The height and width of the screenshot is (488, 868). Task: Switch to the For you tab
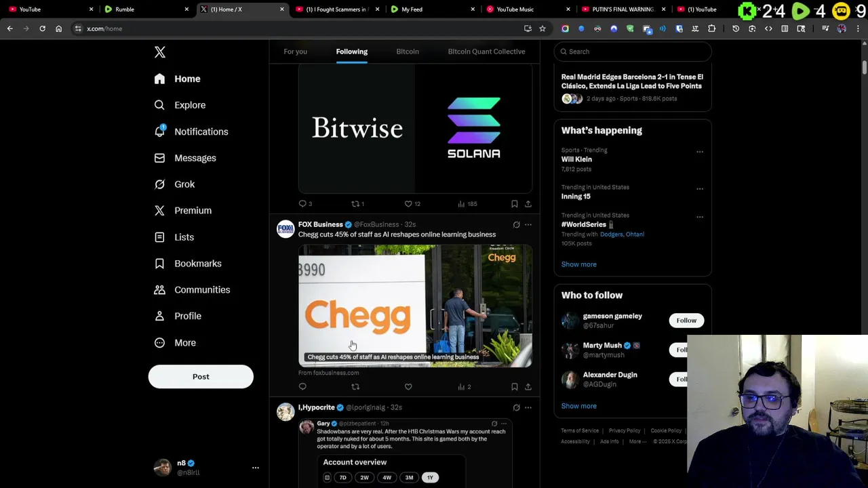pos(295,52)
